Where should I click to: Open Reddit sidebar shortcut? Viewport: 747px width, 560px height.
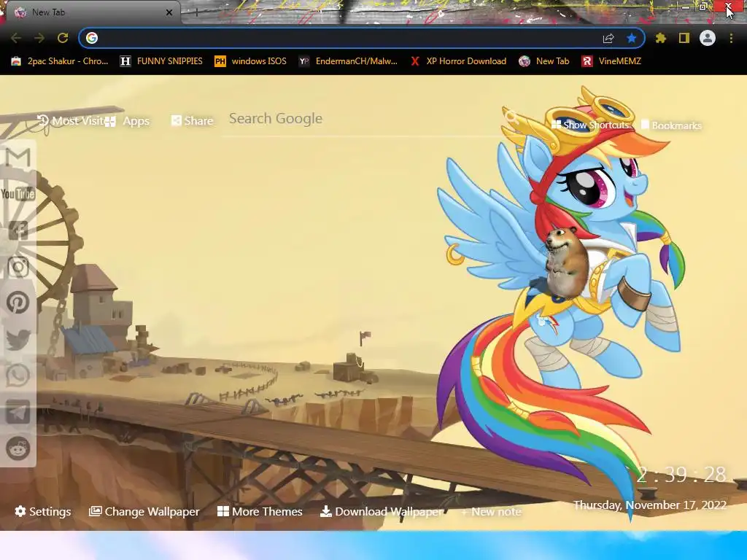click(18, 448)
